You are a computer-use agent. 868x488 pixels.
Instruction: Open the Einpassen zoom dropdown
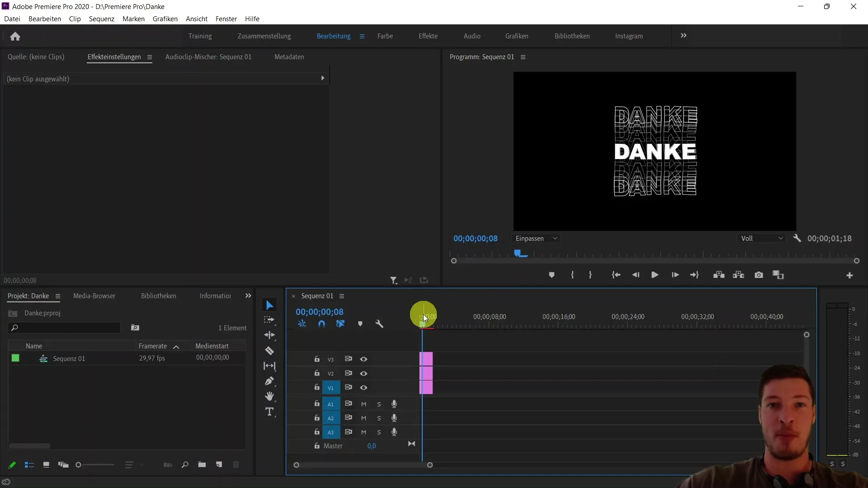coord(537,239)
